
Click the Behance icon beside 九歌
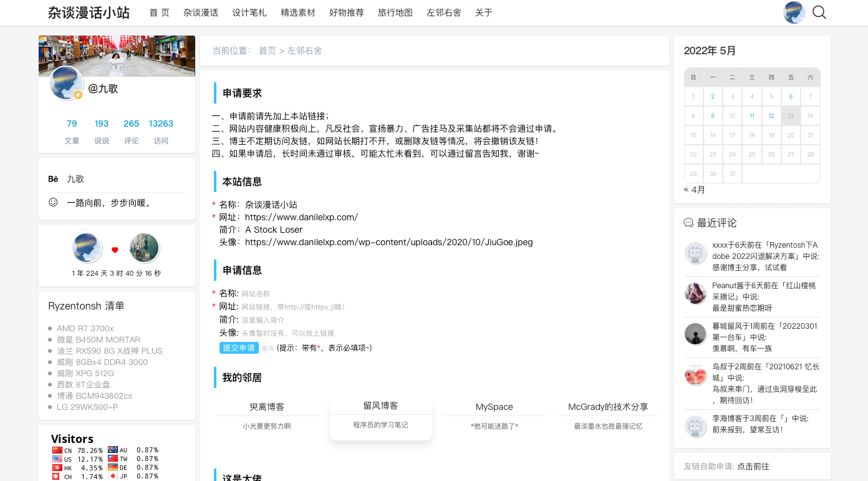coord(53,179)
